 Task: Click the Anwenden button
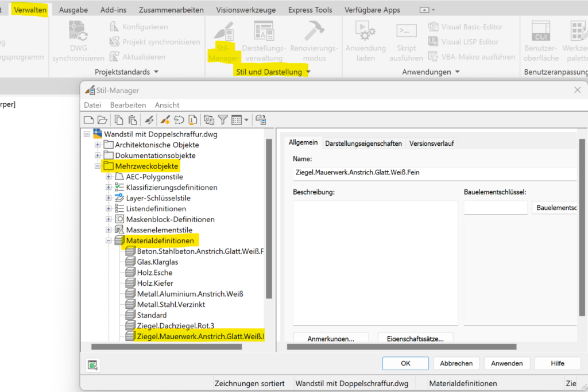click(x=506, y=363)
